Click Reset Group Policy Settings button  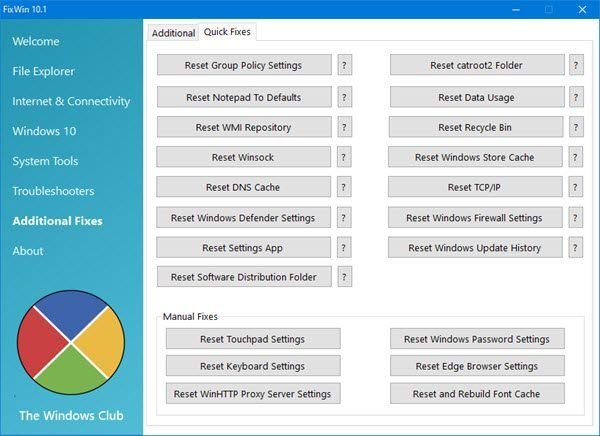(x=244, y=65)
